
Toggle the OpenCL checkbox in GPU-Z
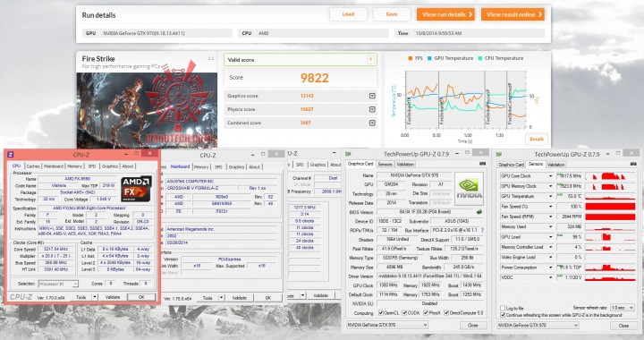pyautogui.click(x=381, y=313)
